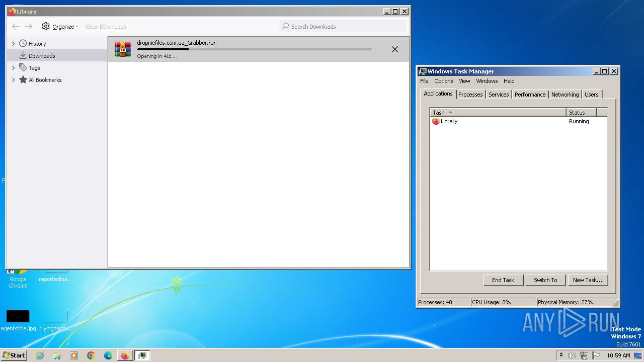Switch to the Applications tab
The image size is (644, 362).
(438, 94)
